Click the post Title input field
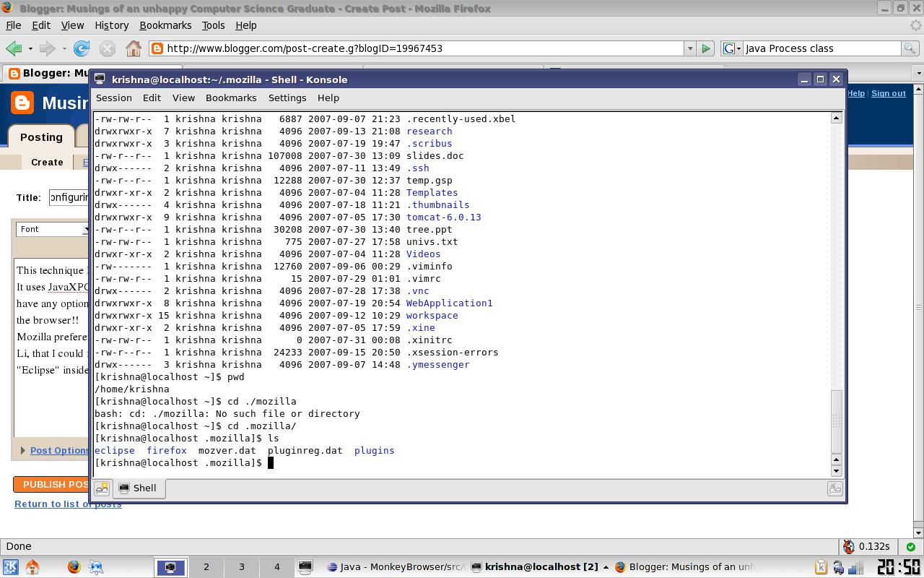924x578 pixels. pos(69,197)
